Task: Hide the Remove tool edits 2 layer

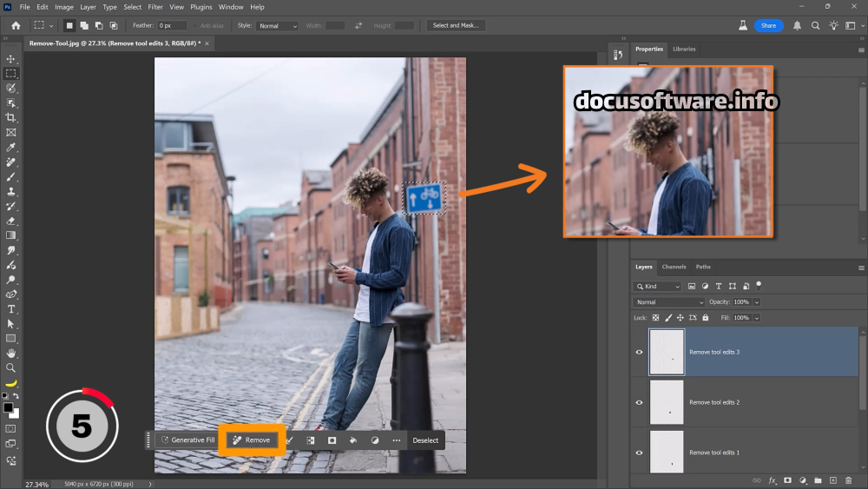Action: 640,402
